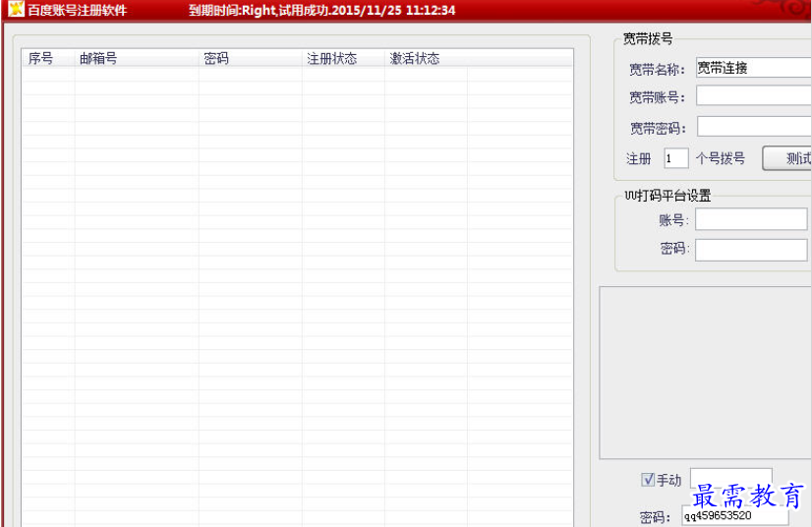Sort by the 邮箱号 column header

coord(137,59)
